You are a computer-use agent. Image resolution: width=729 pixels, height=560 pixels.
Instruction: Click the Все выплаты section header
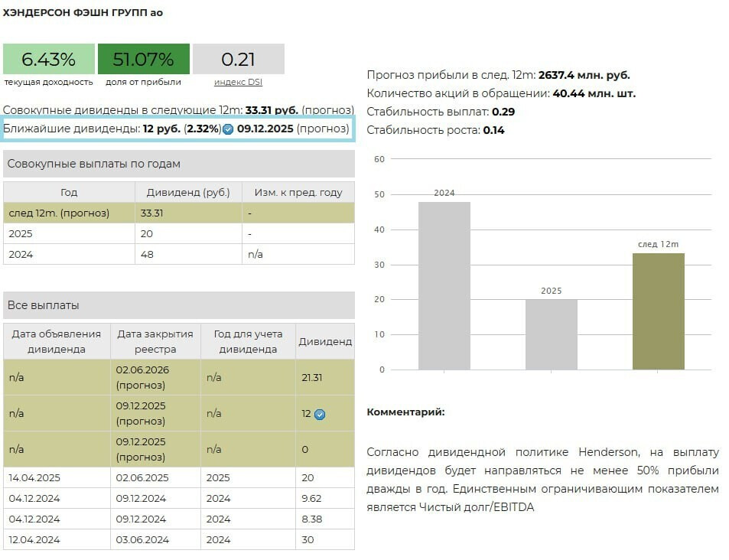pyautogui.click(x=179, y=305)
